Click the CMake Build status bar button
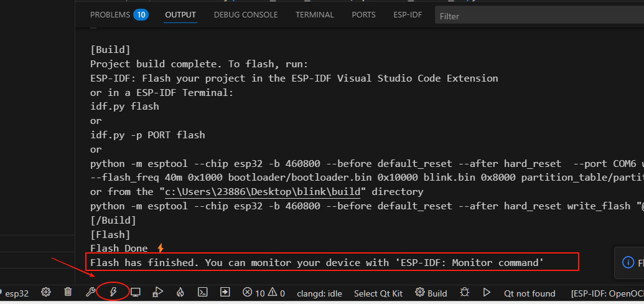The image size is (644, 304). point(431,293)
